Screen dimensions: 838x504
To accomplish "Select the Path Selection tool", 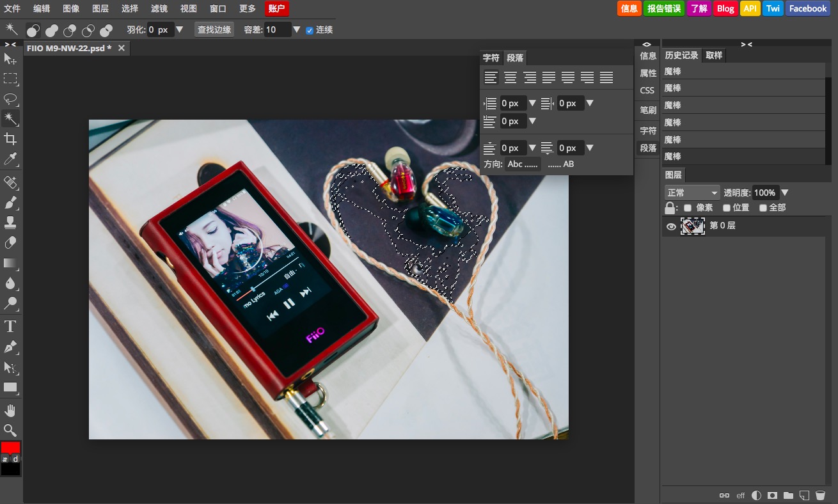I will pyautogui.click(x=10, y=367).
